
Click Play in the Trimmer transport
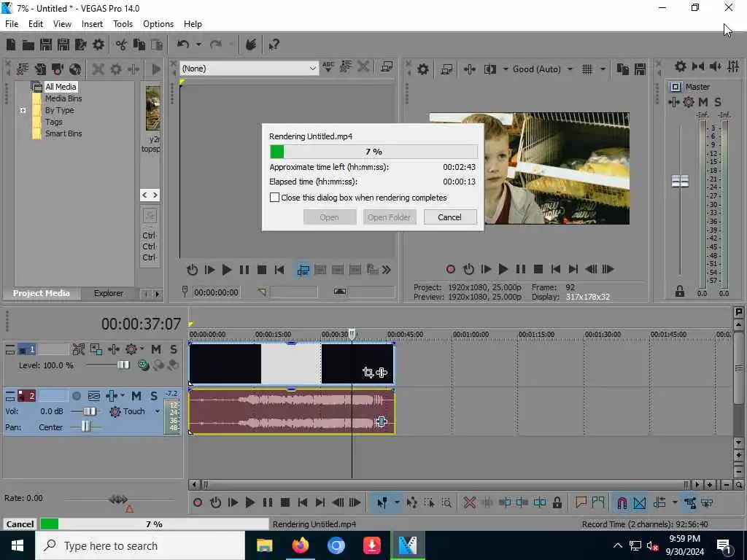227,270
